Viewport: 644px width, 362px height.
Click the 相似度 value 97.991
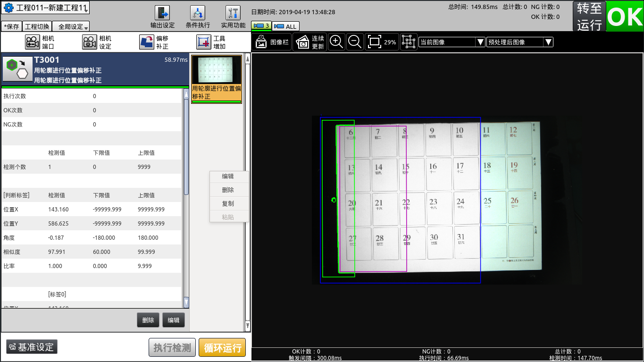pos(57,252)
